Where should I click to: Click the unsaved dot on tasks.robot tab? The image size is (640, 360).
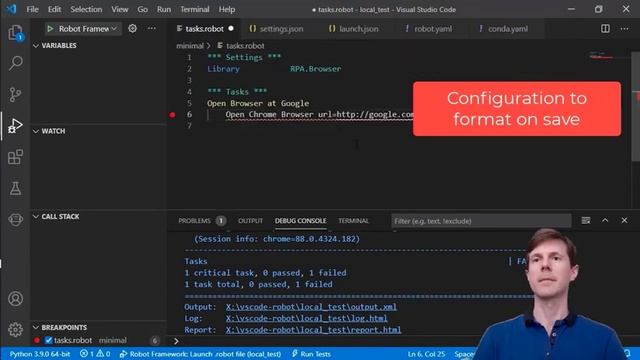click(231, 29)
